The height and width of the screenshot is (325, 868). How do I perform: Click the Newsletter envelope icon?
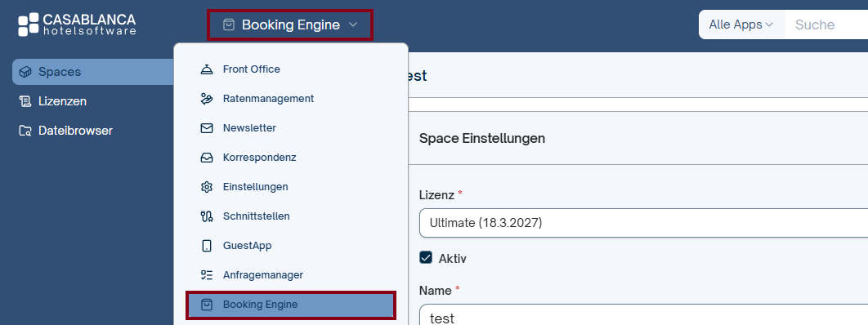point(207,128)
